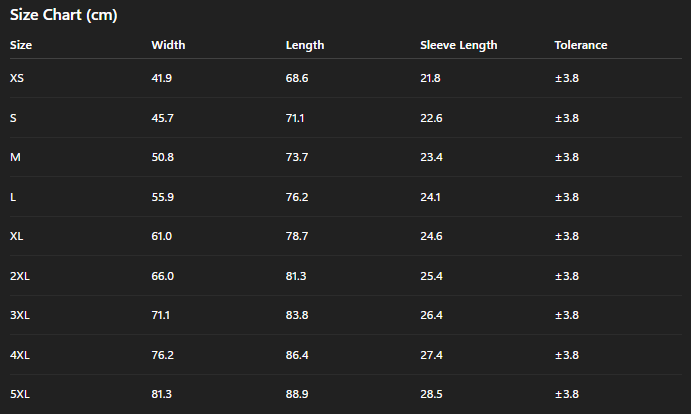Click the Sleeve Length column header
The width and height of the screenshot is (691, 414).
458,45
